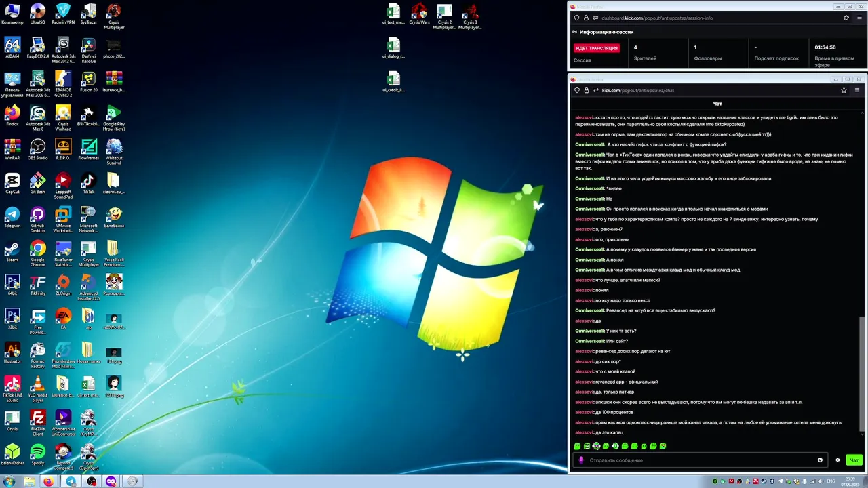Open the WinRAR desktop icon

pos(12,150)
